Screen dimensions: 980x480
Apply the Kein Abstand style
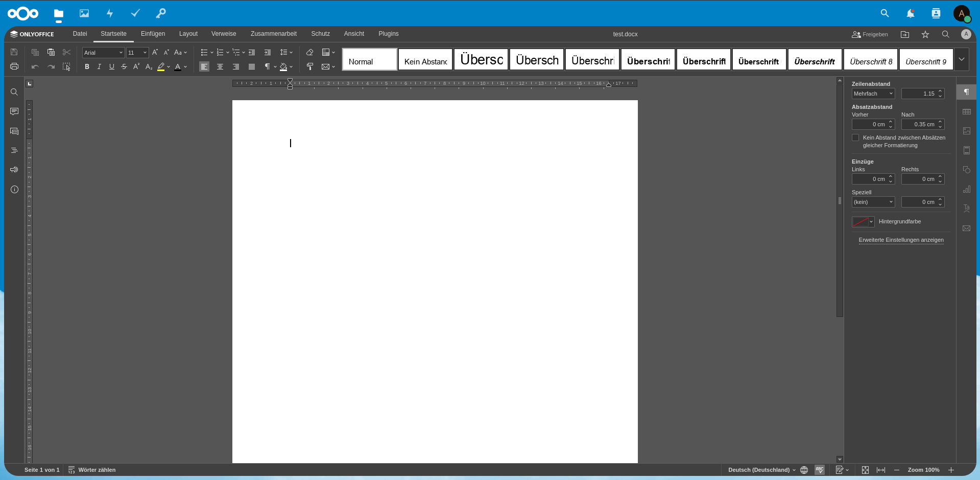pos(425,59)
